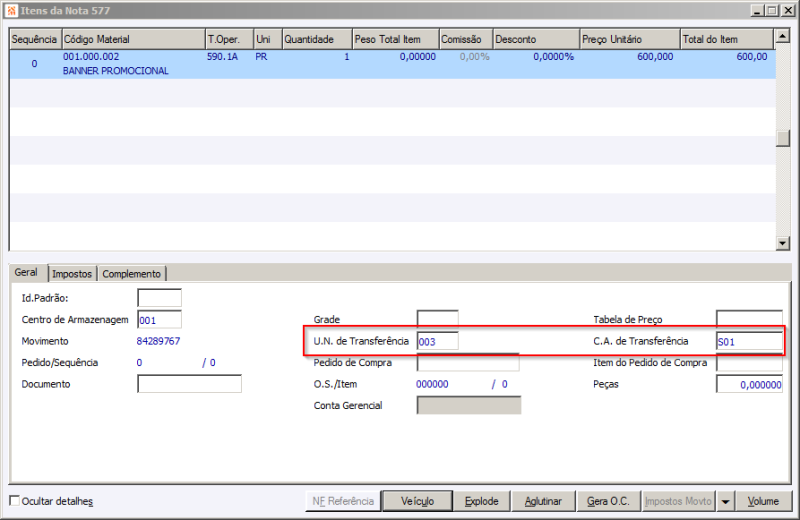This screenshot has height=520, width=800.
Task: Click the Movimento value 84289767
Action: tap(159, 341)
